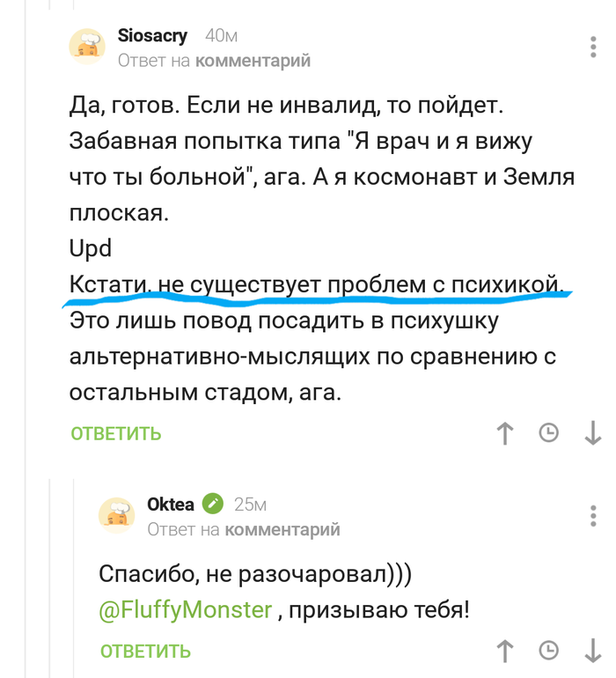Open the three-dot menu on Oktea's reply

tap(593, 512)
